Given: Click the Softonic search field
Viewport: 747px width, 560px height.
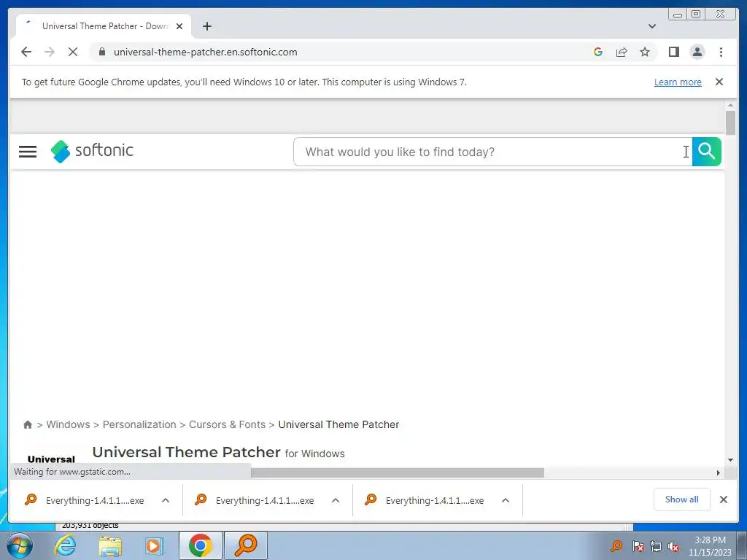Looking at the screenshot, I should click(492, 152).
